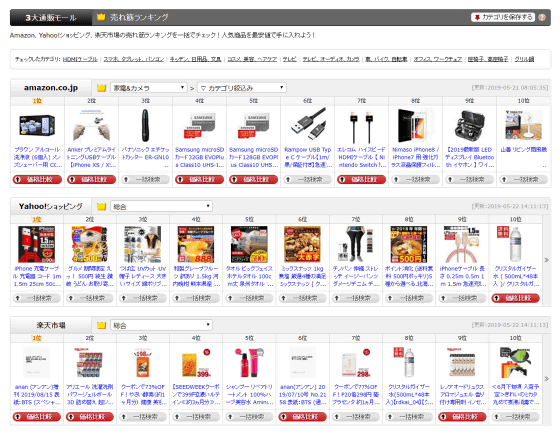Open the HDMIケーブル category link
The image size is (560, 434).
(80, 59)
